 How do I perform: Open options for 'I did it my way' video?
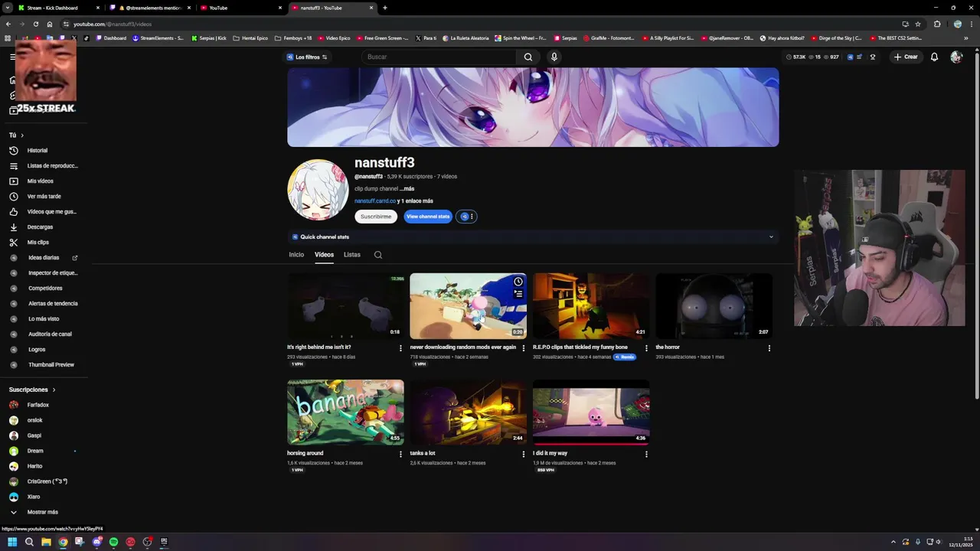point(646,454)
